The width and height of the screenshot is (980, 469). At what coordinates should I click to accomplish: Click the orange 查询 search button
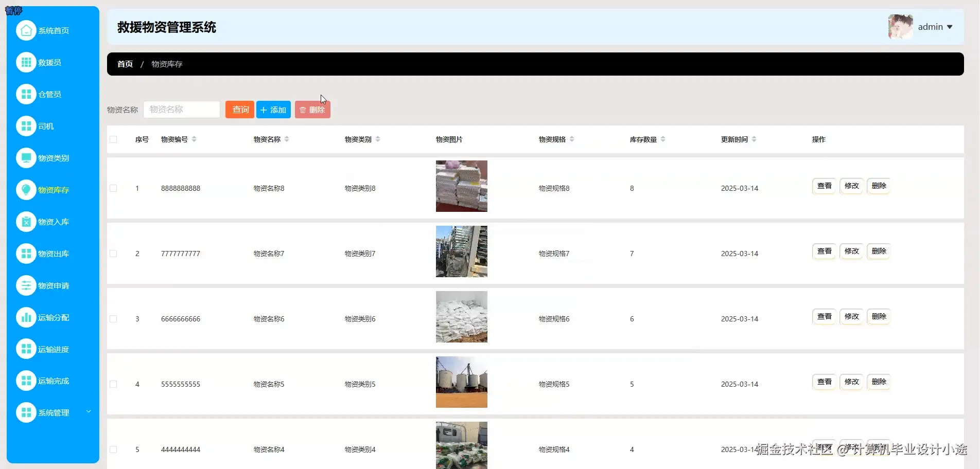click(x=240, y=110)
